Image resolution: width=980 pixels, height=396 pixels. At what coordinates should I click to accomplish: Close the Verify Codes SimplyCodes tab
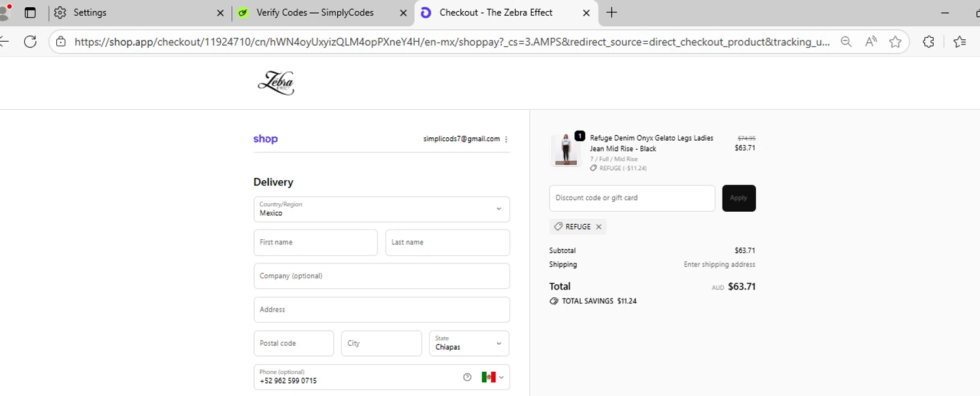click(403, 12)
